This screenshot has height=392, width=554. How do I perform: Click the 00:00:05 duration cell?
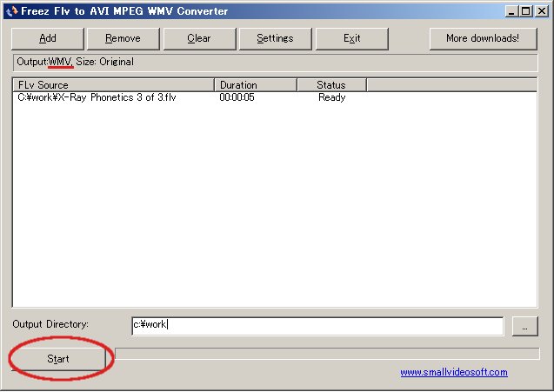coord(237,97)
